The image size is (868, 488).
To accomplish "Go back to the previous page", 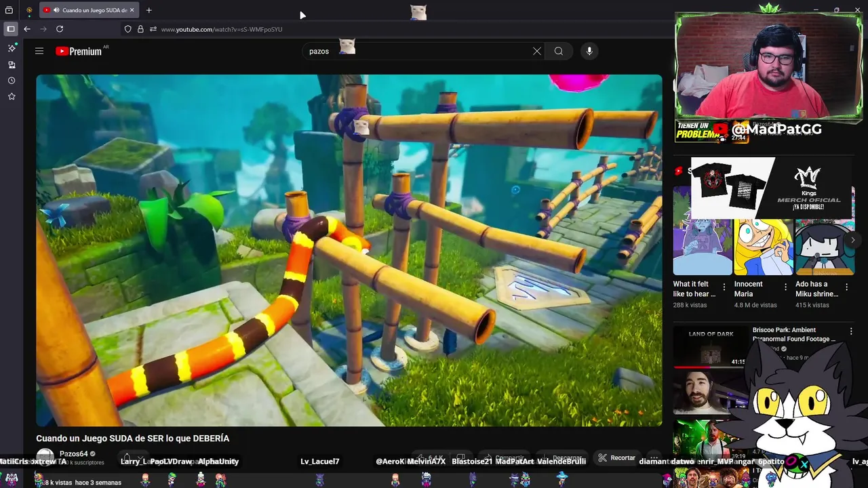I will click(x=27, y=29).
